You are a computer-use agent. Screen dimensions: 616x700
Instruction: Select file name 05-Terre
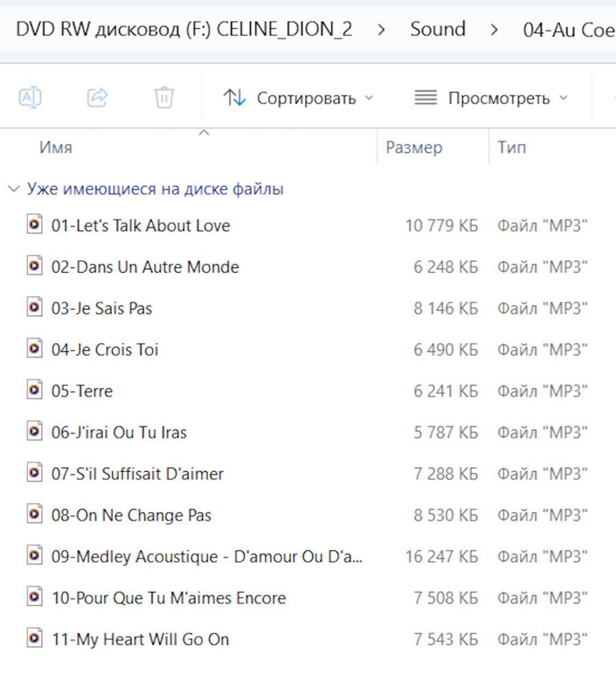pyautogui.click(x=82, y=391)
